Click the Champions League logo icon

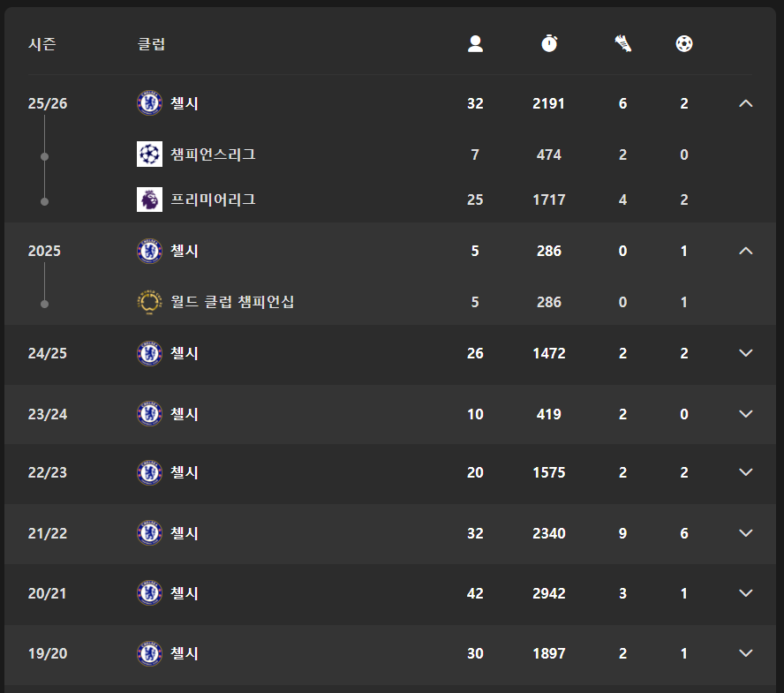point(150,154)
